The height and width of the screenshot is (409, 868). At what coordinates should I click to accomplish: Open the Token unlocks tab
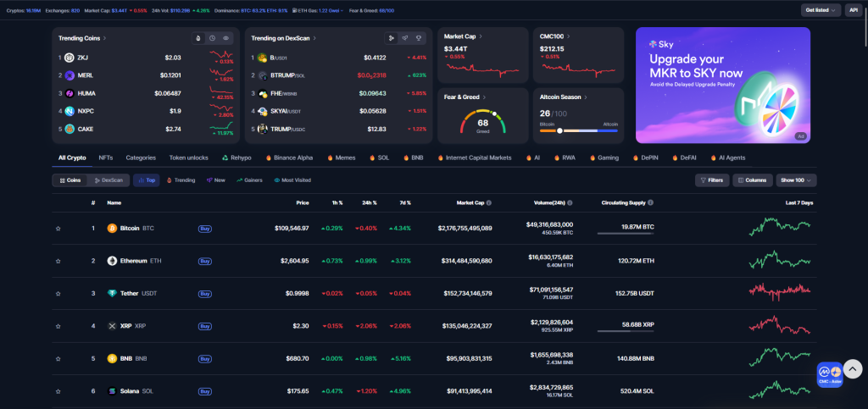[x=189, y=158]
